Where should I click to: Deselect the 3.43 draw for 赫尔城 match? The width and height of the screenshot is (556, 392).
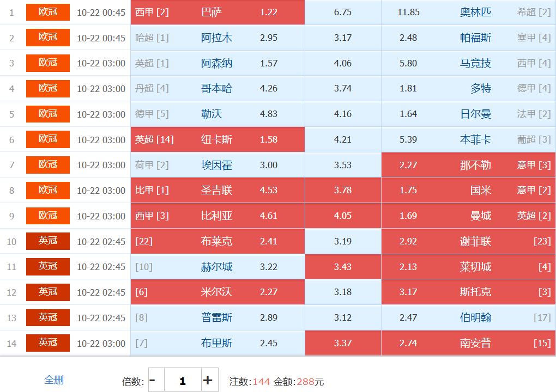tap(343, 267)
